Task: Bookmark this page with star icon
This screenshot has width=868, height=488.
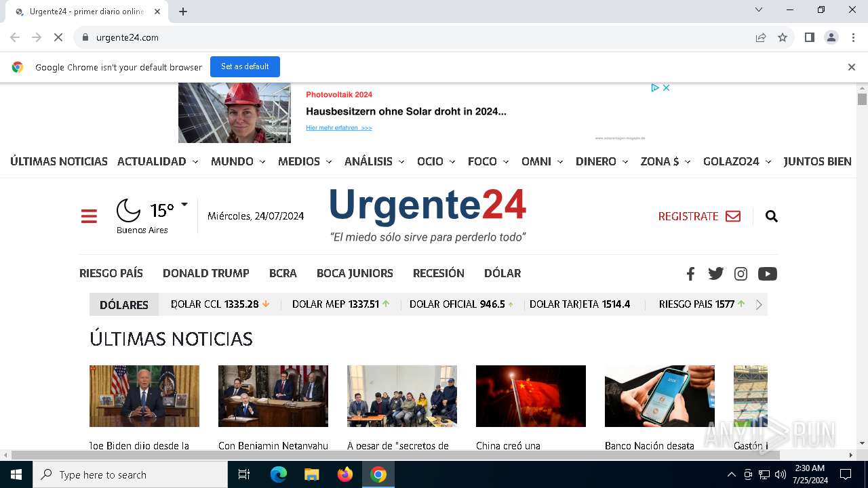Action: [783, 37]
